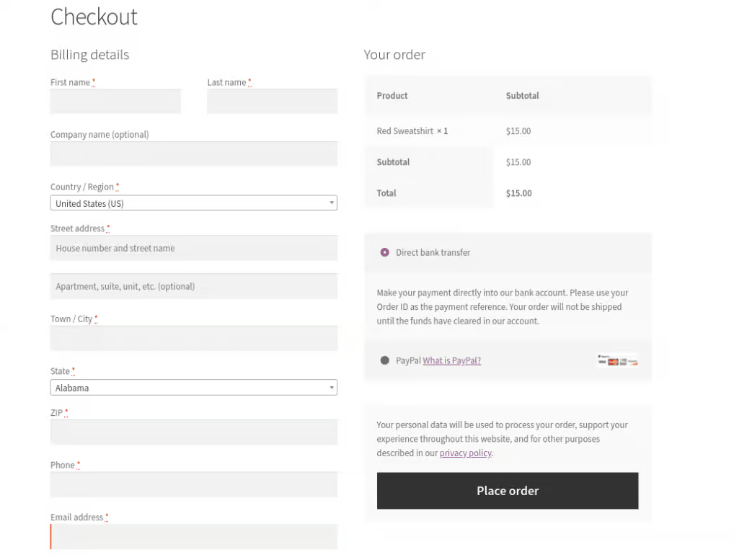Click the First name input field

pyautogui.click(x=115, y=101)
